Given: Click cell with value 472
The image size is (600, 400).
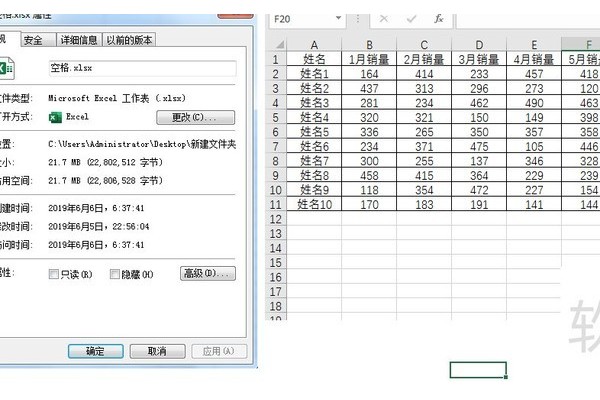Looking at the screenshot, I should point(479,190).
